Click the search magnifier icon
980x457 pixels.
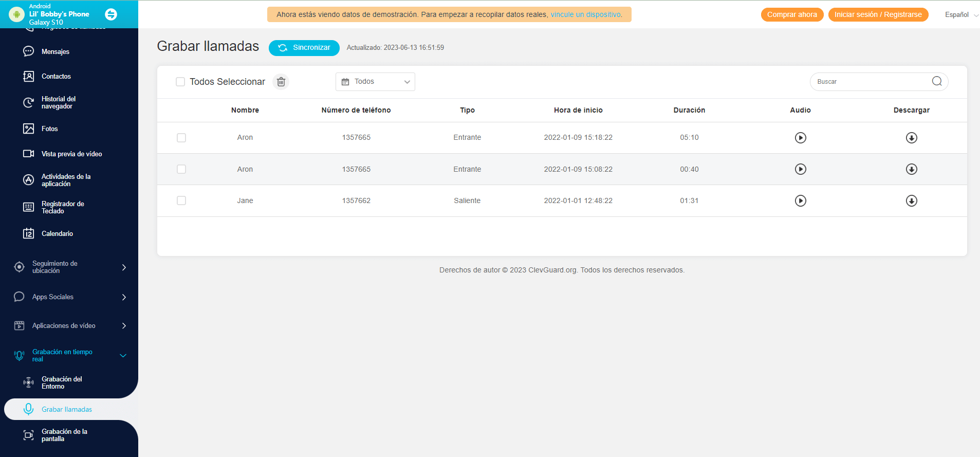[937, 81]
